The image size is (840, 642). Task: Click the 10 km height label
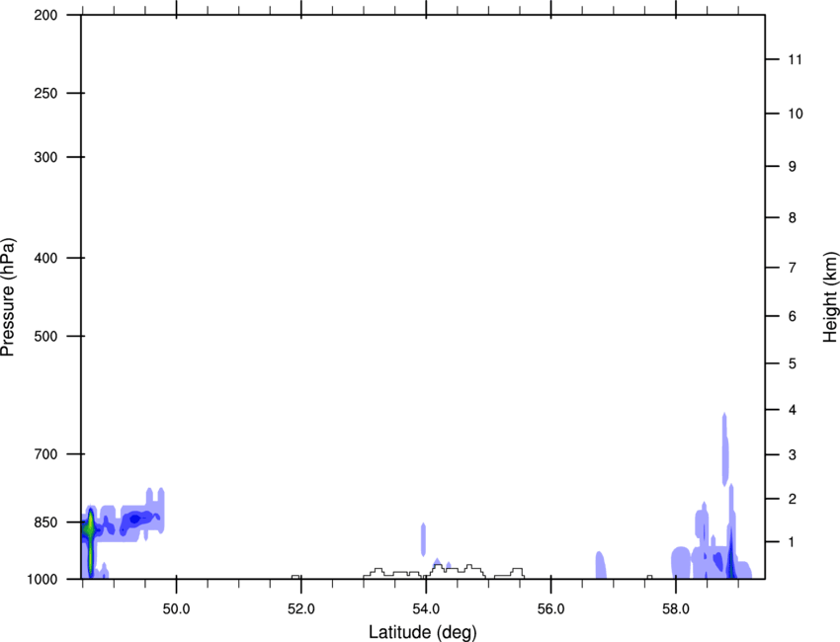pyautogui.click(x=796, y=114)
